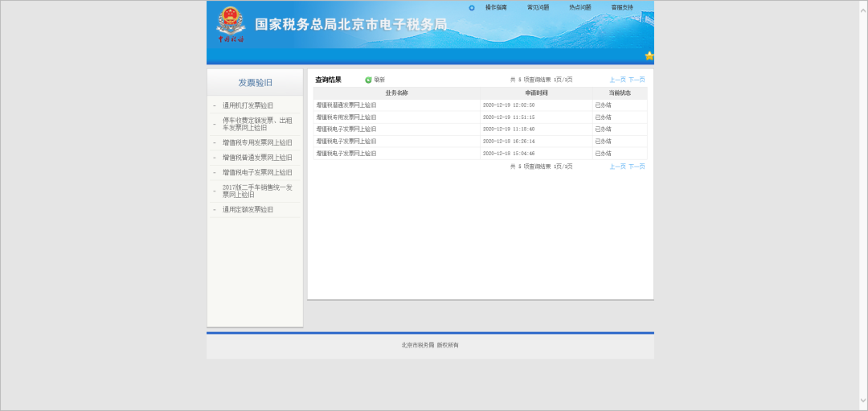The image size is (868, 411).
Task: Open 客服支持 in the top navigation
Action: [621, 7]
